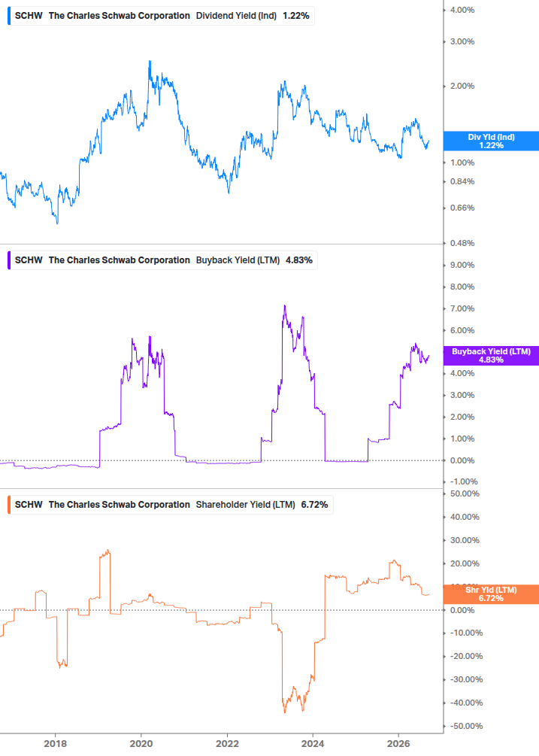This screenshot has width=539, height=756.
Task: Click SCHW ticker in the Buyback Yield legend
Action: pos(29,260)
